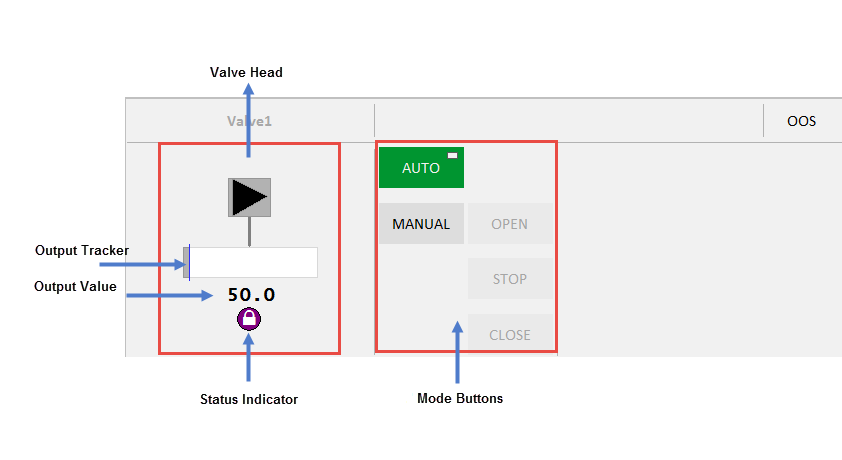This screenshot has width=842, height=460.
Task: Click the purple lock status indicator
Action: click(248, 319)
